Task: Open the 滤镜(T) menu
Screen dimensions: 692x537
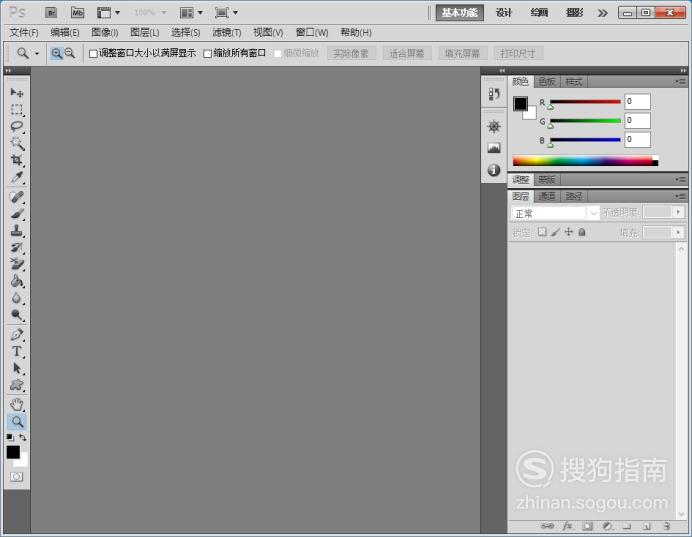Action: 226,33
